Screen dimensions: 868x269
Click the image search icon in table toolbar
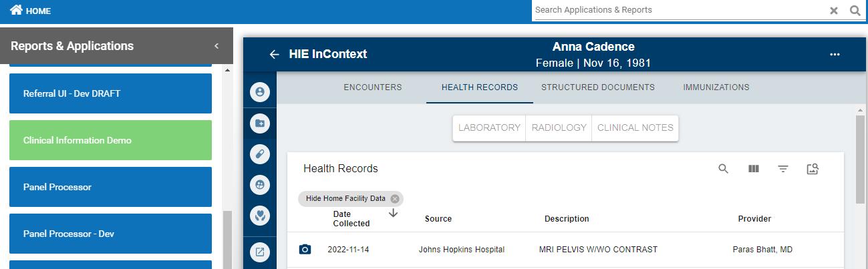pos(813,169)
